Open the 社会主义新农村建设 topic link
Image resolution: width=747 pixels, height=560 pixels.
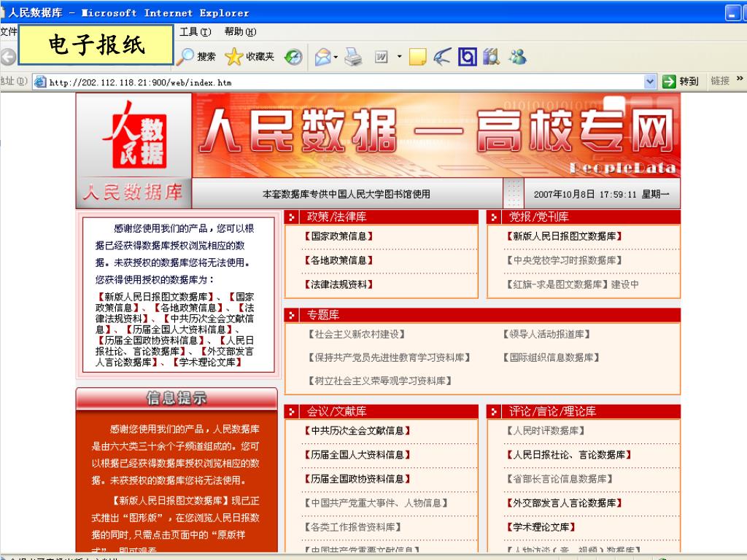pos(357,334)
